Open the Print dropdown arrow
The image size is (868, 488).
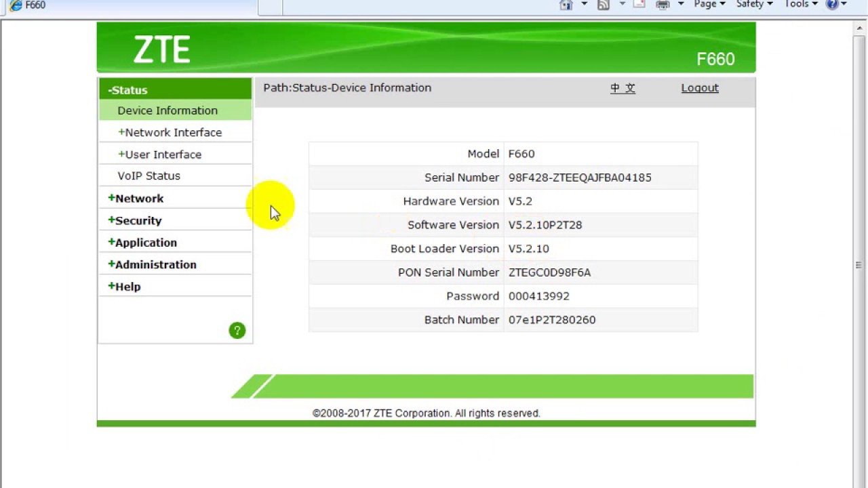(x=681, y=4)
